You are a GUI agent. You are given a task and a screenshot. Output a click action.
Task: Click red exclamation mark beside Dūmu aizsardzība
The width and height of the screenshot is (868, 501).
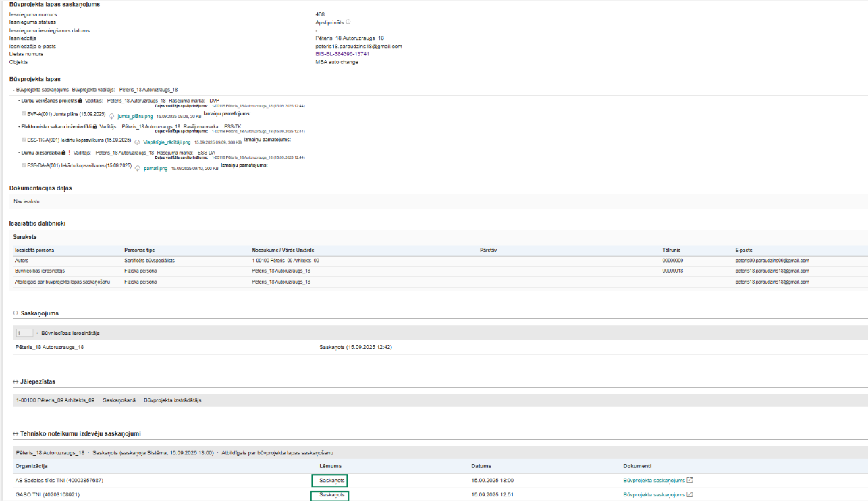tap(69, 153)
